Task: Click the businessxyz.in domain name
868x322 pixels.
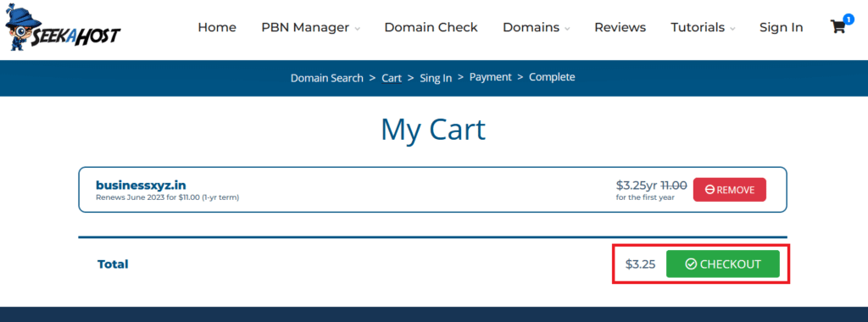Action: click(x=141, y=186)
